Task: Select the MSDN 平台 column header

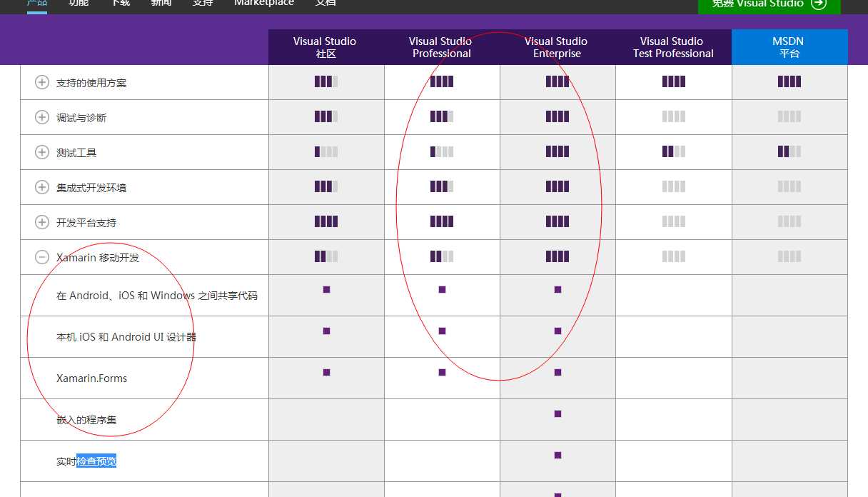Action: pos(789,47)
